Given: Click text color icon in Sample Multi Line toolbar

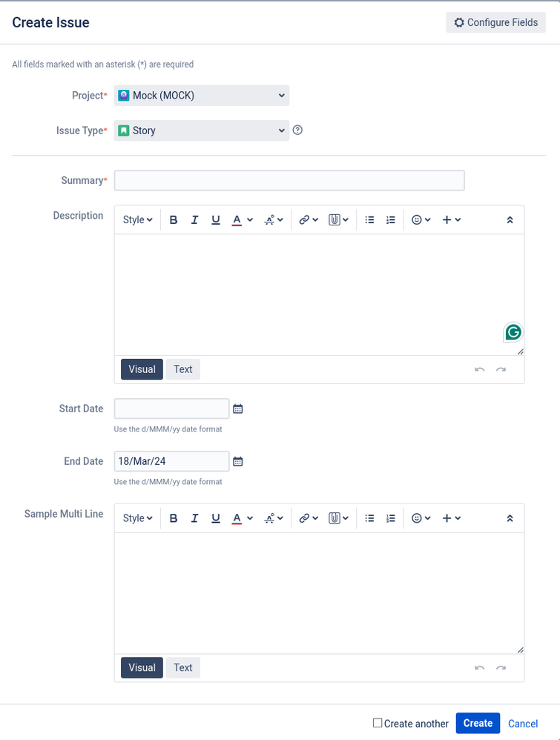Looking at the screenshot, I should [237, 518].
